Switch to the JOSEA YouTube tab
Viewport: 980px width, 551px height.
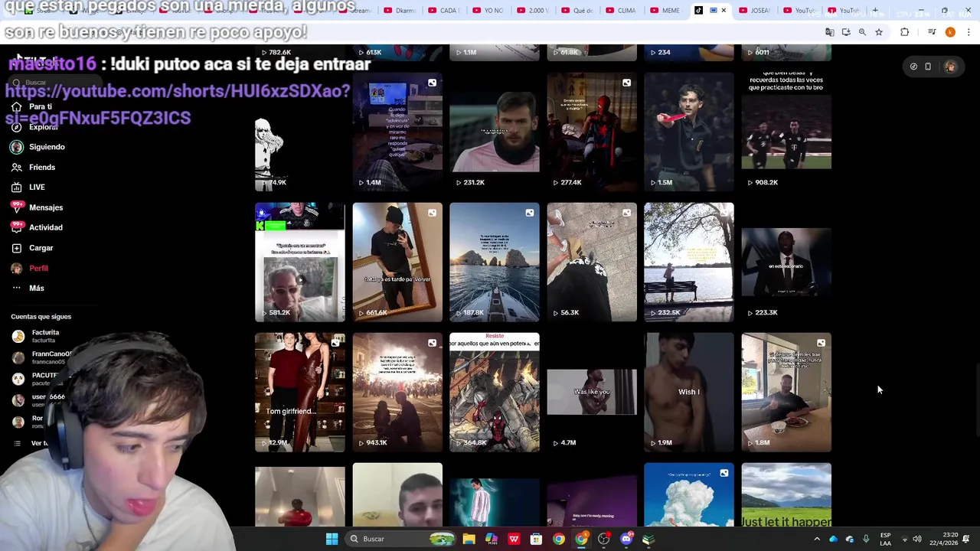[756, 11]
